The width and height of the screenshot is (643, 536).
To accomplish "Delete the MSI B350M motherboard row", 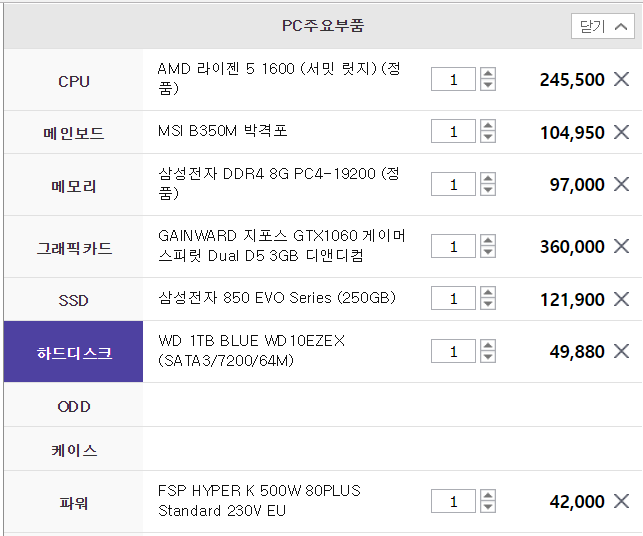I will tap(621, 132).
